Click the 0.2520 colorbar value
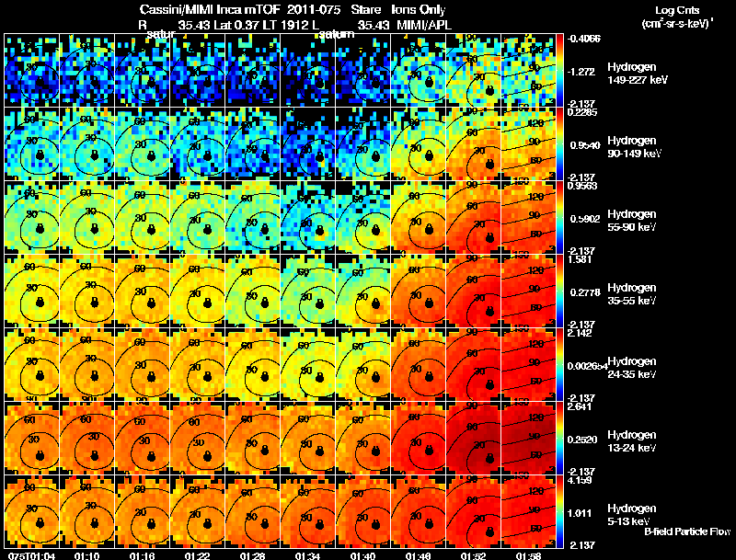 click(584, 440)
